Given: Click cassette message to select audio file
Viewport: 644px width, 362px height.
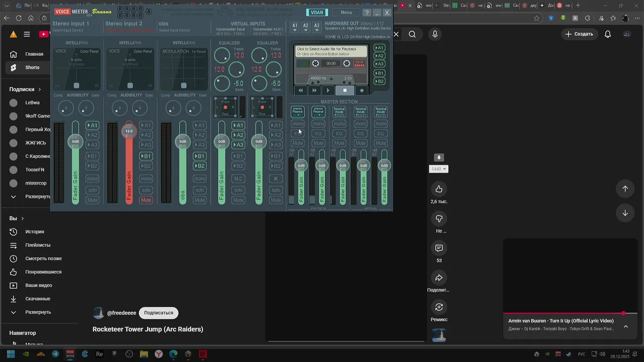Looking at the screenshot, I should pos(331,51).
